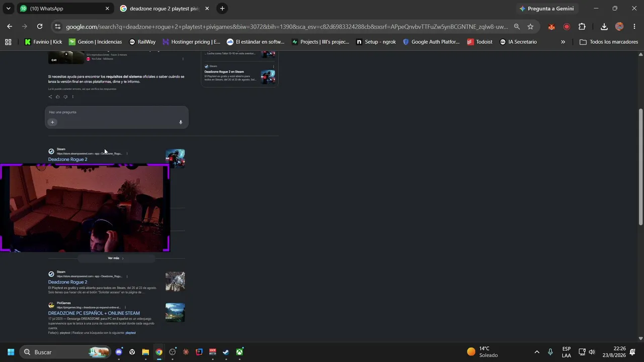Click the page vertical scrollbar thumb
Image resolution: width=644 pixels, height=362 pixels.
pyautogui.click(x=640, y=167)
